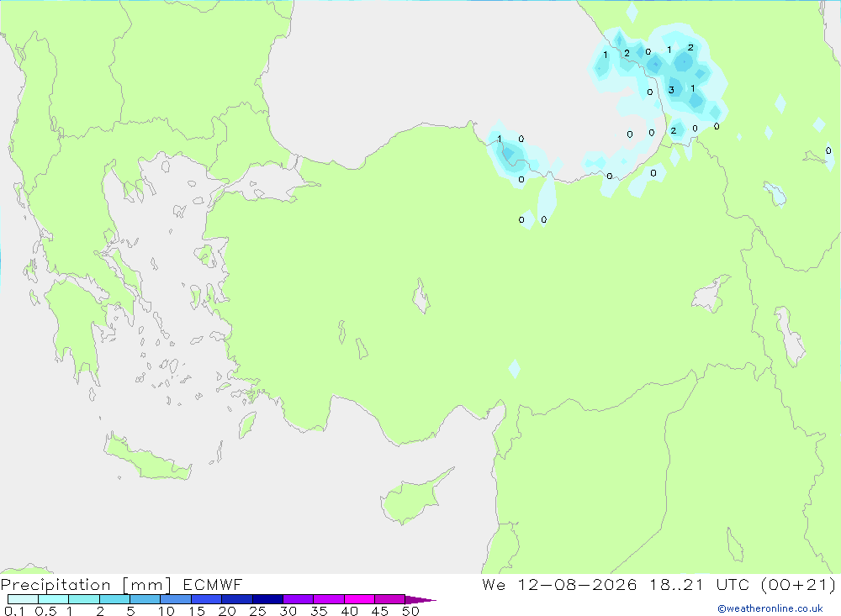The image size is (841, 616).
Task: Click the precipitation value "3" on the map
Action: point(671,90)
